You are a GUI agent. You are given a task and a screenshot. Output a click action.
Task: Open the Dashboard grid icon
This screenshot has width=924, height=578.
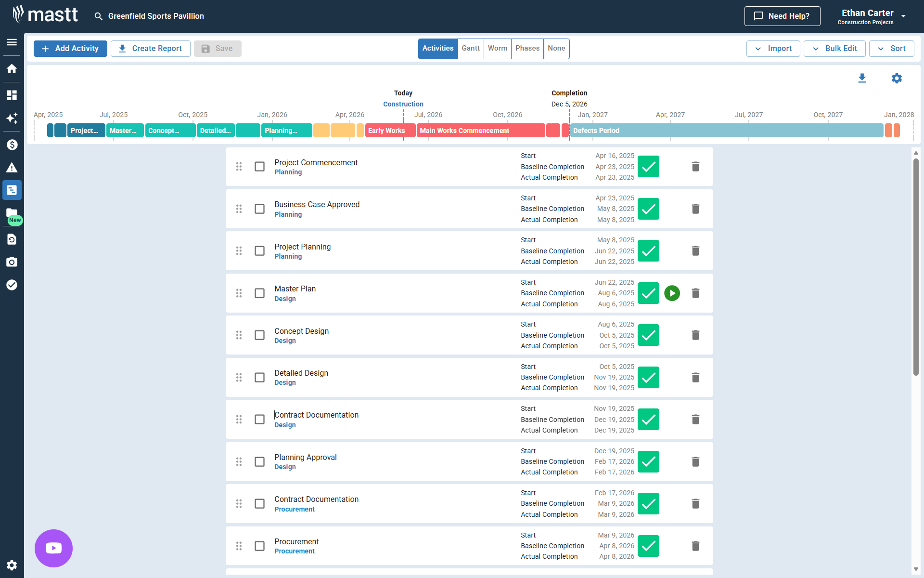(x=12, y=95)
